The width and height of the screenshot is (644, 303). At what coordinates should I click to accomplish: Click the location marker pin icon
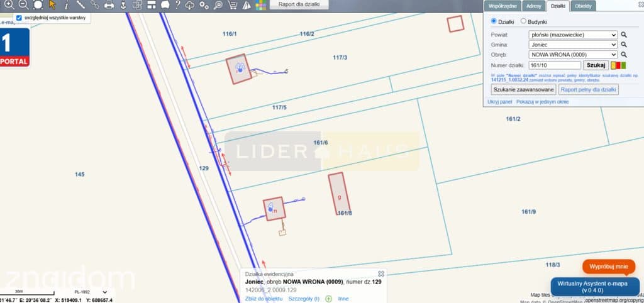point(123,5)
